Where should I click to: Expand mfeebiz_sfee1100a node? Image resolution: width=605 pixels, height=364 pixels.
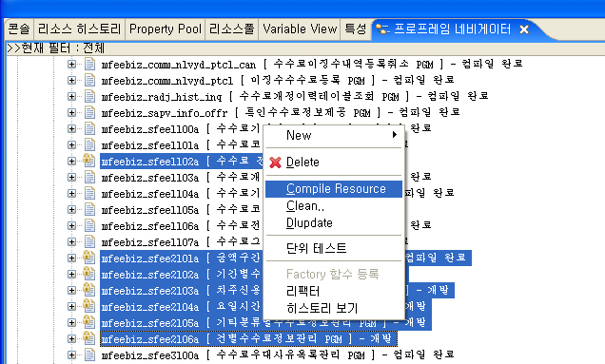click(x=71, y=129)
